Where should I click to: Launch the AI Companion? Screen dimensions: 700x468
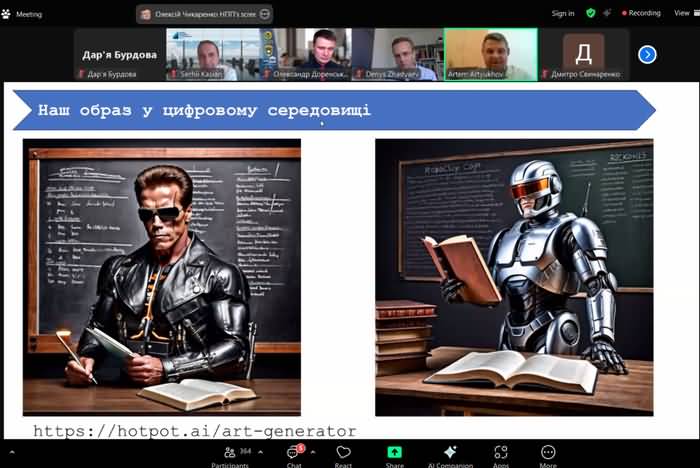coord(450,454)
